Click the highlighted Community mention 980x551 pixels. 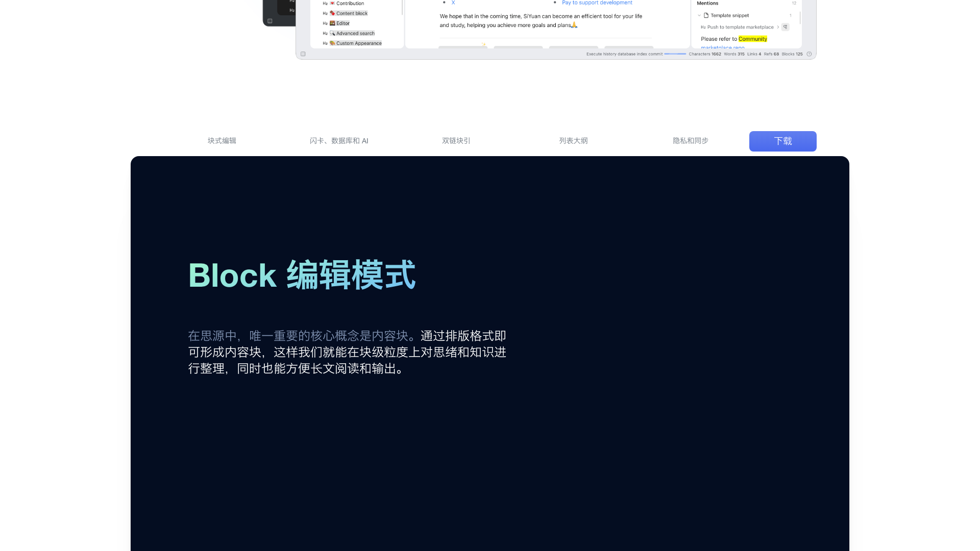point(753,39)
